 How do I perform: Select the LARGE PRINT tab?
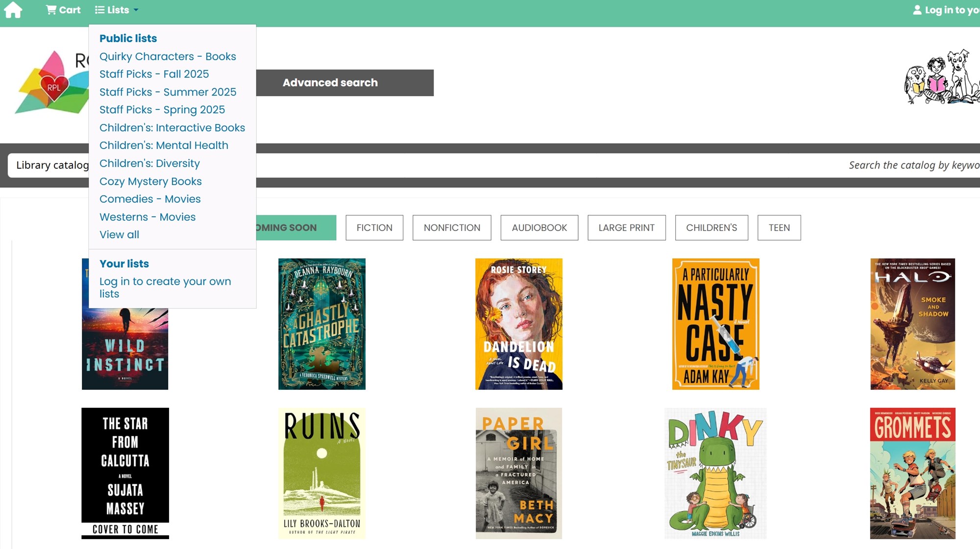click(626, 227)
